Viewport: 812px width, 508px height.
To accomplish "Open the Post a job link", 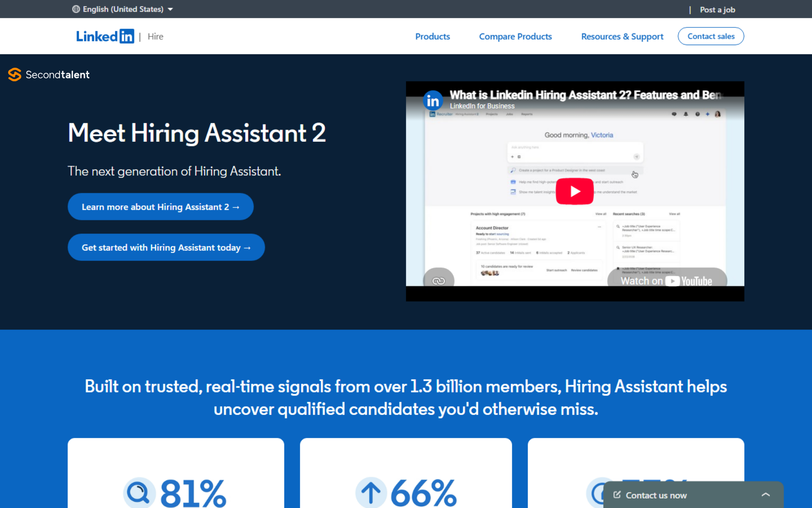I will (x=717, y=9).
